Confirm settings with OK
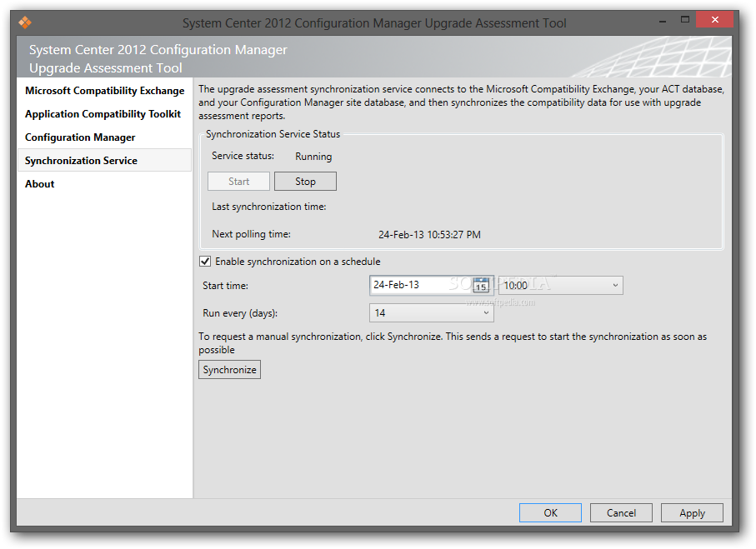 (550, 513)
